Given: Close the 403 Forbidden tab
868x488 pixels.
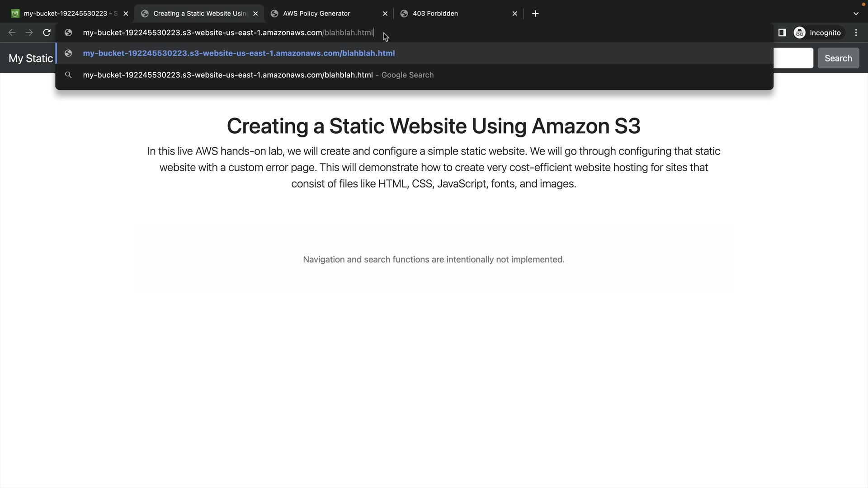Looking at the screenshot, I should (x=514, y=14).
